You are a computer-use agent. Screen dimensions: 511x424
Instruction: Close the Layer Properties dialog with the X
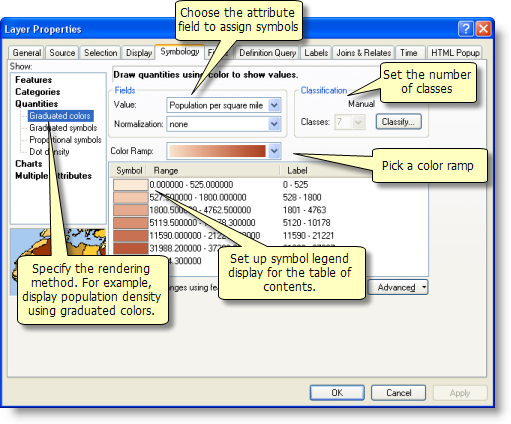483,29
